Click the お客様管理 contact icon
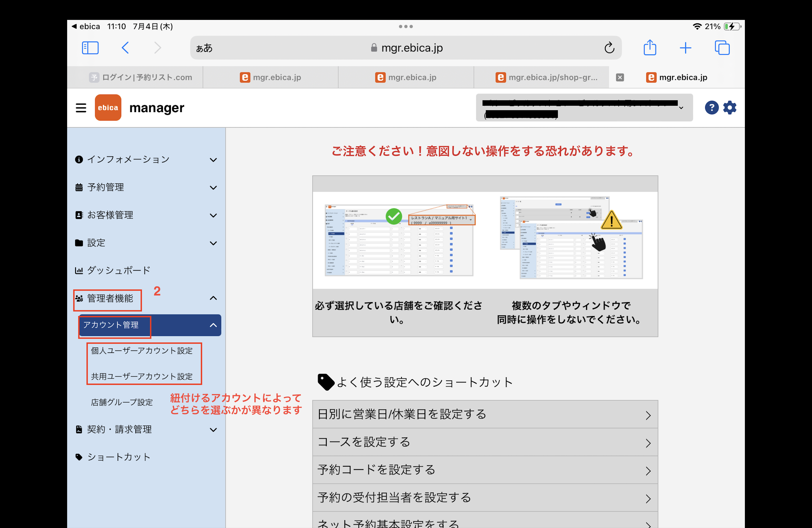Screen dimensions: 812x528 click(79, 215)
